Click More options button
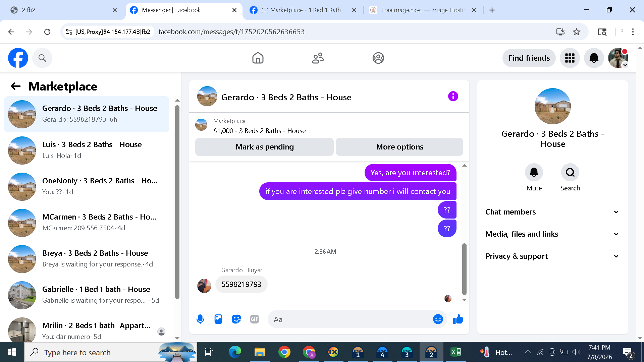Screen dimensions: 644x362 pos(399,147)
